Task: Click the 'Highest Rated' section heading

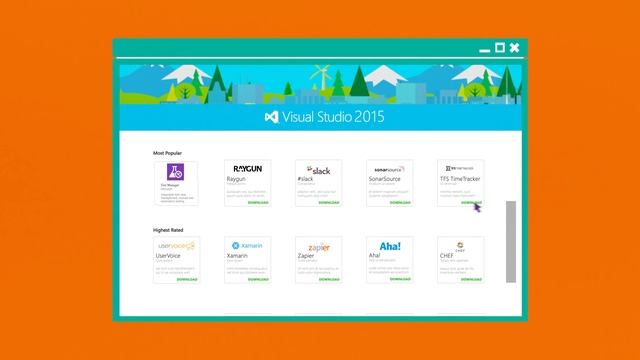Action: [x=168, y=230]
